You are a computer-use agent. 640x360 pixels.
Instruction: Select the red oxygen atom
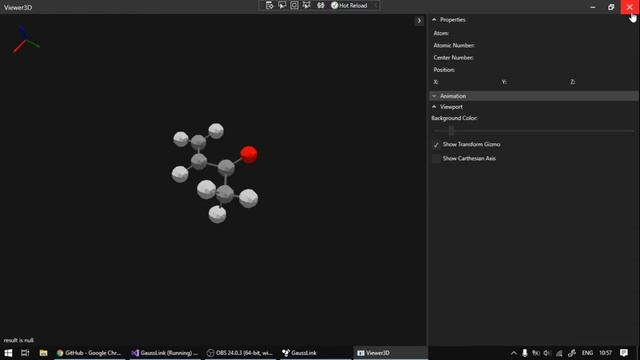tap(249, 154)
